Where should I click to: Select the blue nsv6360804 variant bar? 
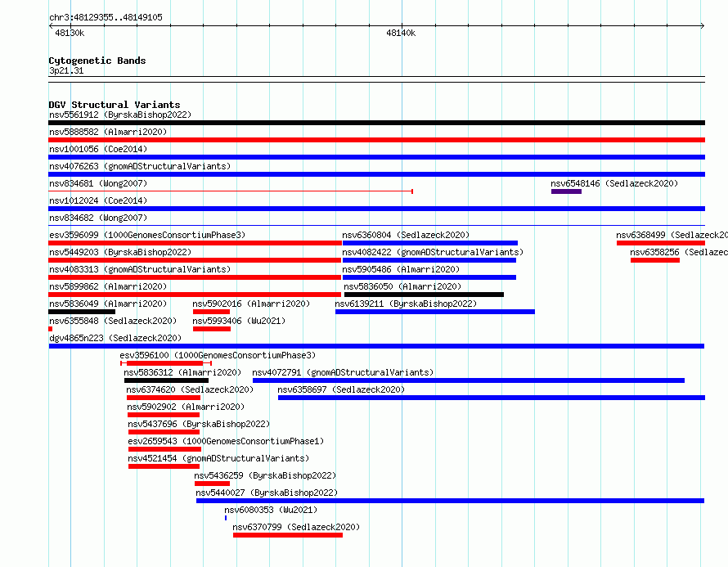pos(430,243)
